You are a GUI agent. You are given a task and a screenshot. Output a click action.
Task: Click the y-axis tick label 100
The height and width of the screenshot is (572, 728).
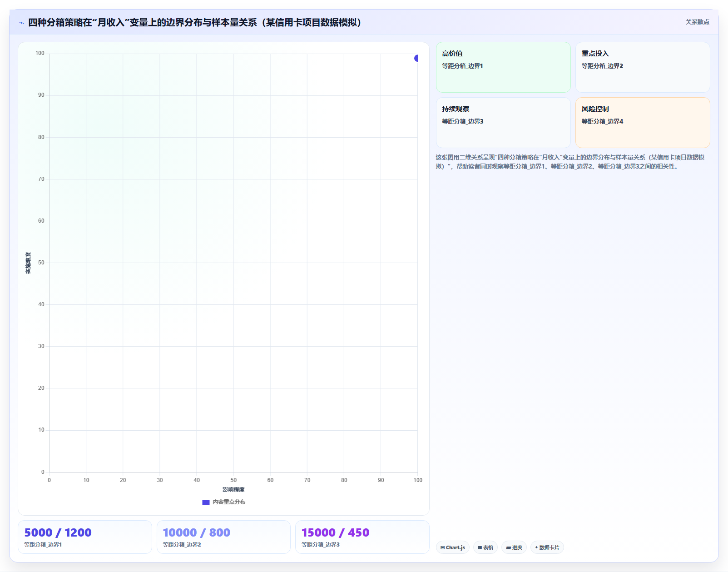40,53
